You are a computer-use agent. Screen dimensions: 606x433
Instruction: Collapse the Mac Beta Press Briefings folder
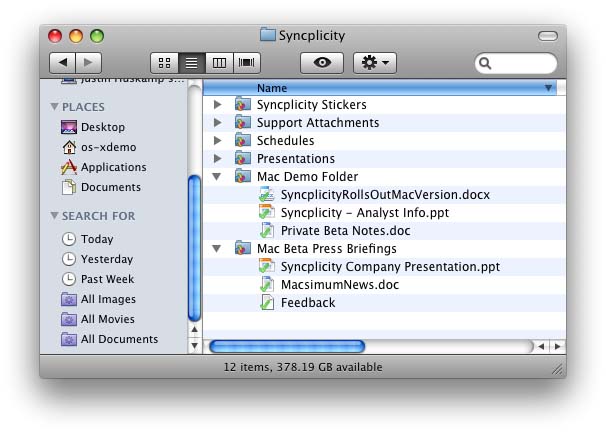pos(217,249)
